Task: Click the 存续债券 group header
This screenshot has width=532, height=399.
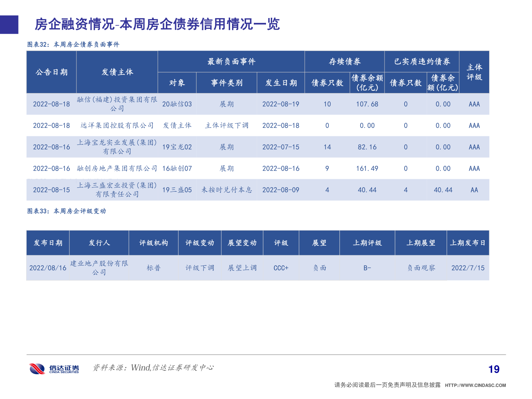Action: click(x=345, y=62)
